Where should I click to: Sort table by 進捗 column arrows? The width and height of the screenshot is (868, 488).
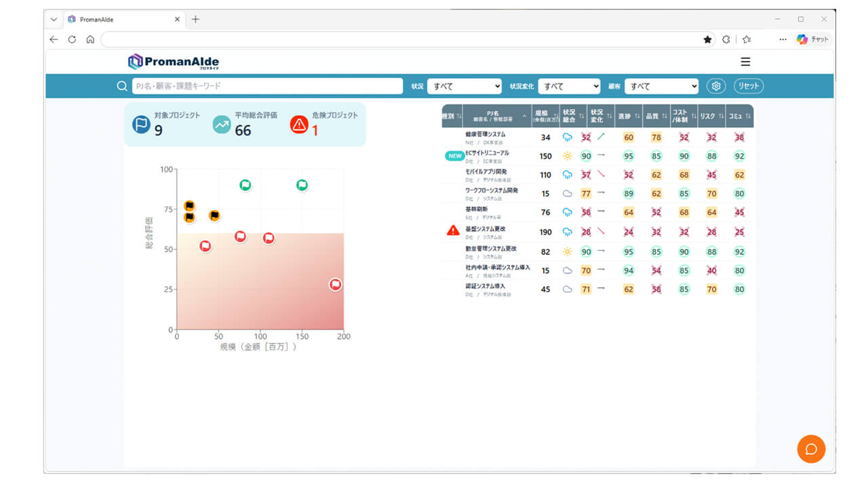[639, 116]
